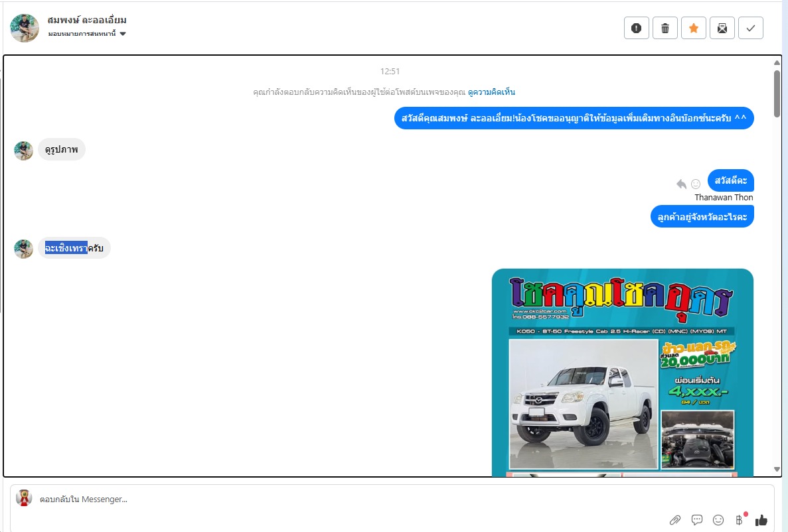Focus the ตอบกลับใน Messenger reply field
788x532 pixels.
pyautogui.click(x=392, y=499)
